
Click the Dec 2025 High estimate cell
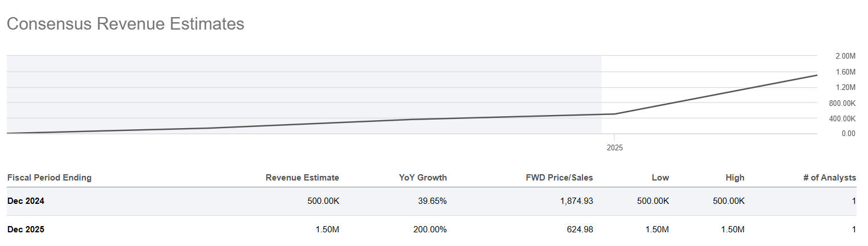click(732, 229)
